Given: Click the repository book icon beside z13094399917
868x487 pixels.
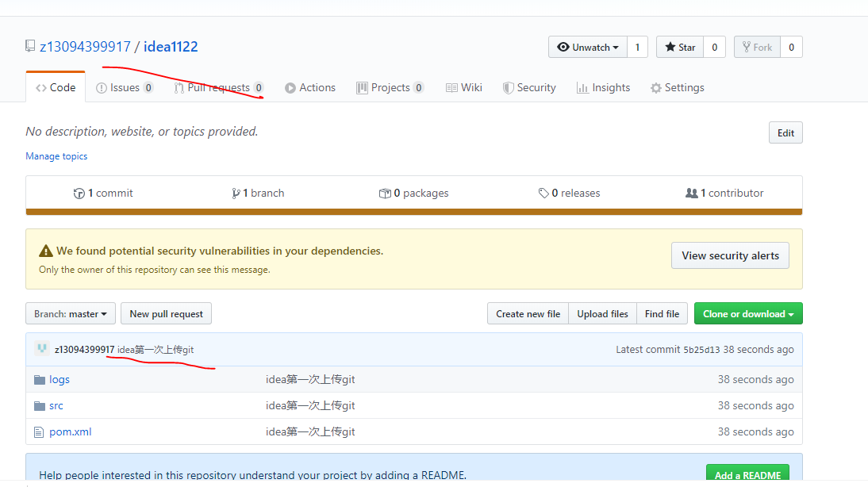Looking at the screenshot, I should (x=30, y=47).
